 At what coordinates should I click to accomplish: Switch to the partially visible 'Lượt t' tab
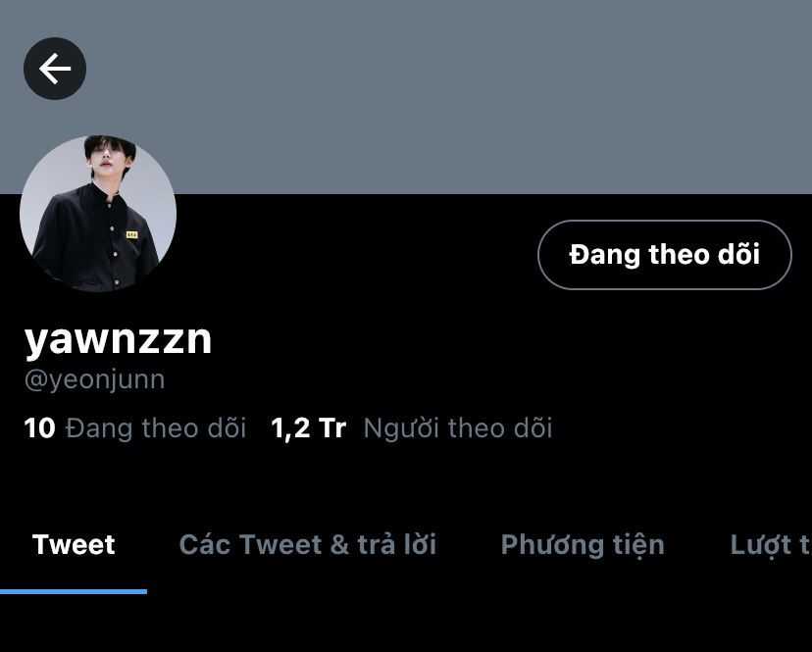(x=771, y=545)
